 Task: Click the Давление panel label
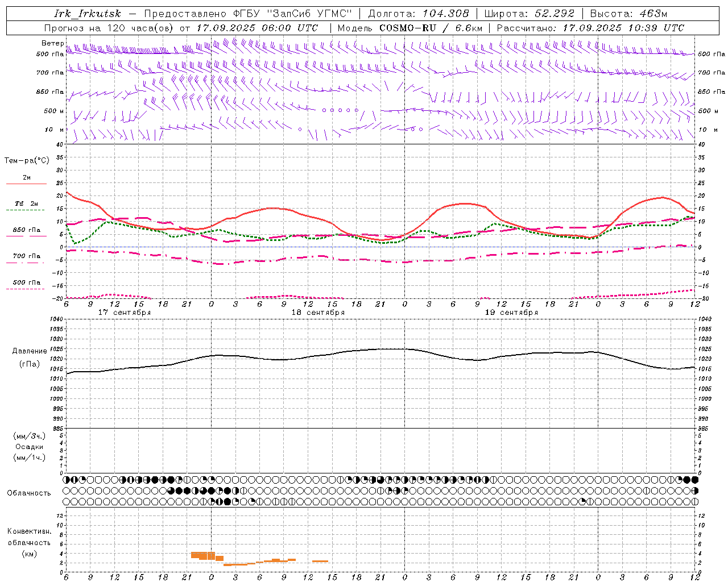[x=30, y=351]
